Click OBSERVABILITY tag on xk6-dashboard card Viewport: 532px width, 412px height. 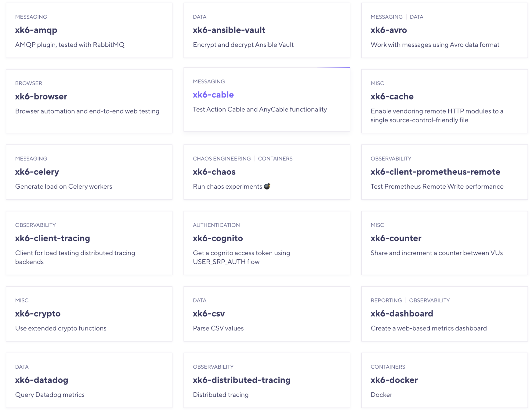point(429,301)
